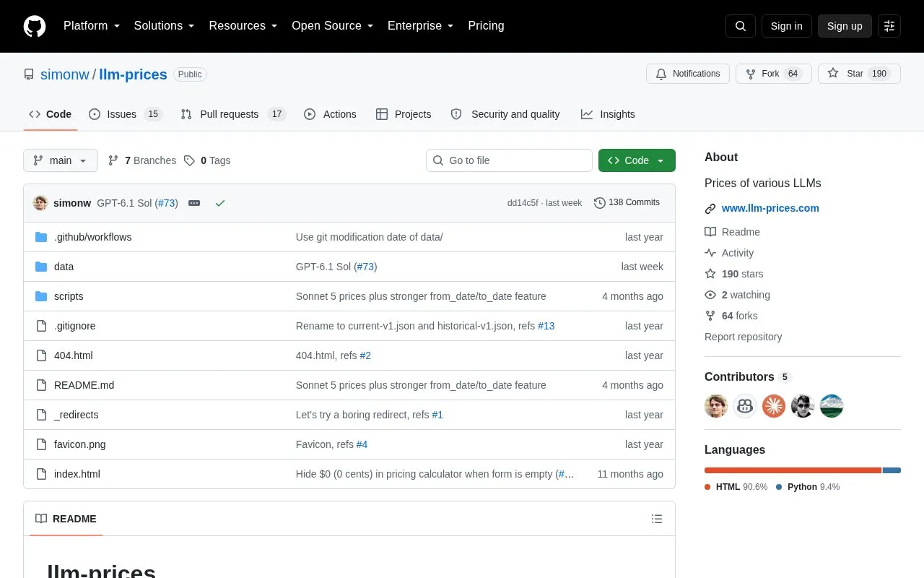Click the Sign in button
Viewport: 924px width, 578px height.
tap(786, 26)
